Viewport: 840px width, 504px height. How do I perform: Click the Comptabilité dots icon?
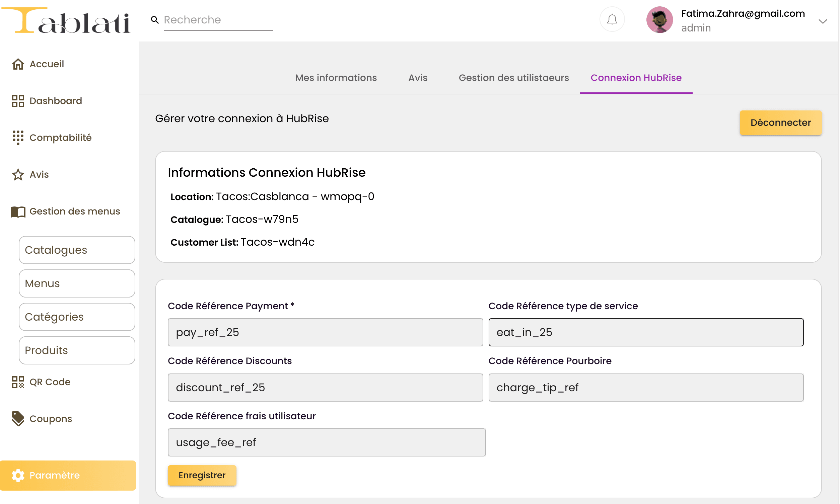pos(18,138)
